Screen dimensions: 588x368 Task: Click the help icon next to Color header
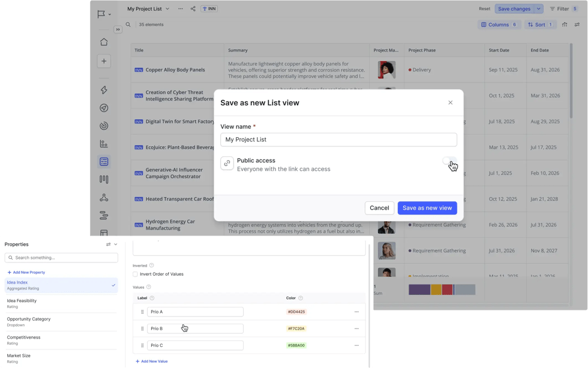point(301,298)
